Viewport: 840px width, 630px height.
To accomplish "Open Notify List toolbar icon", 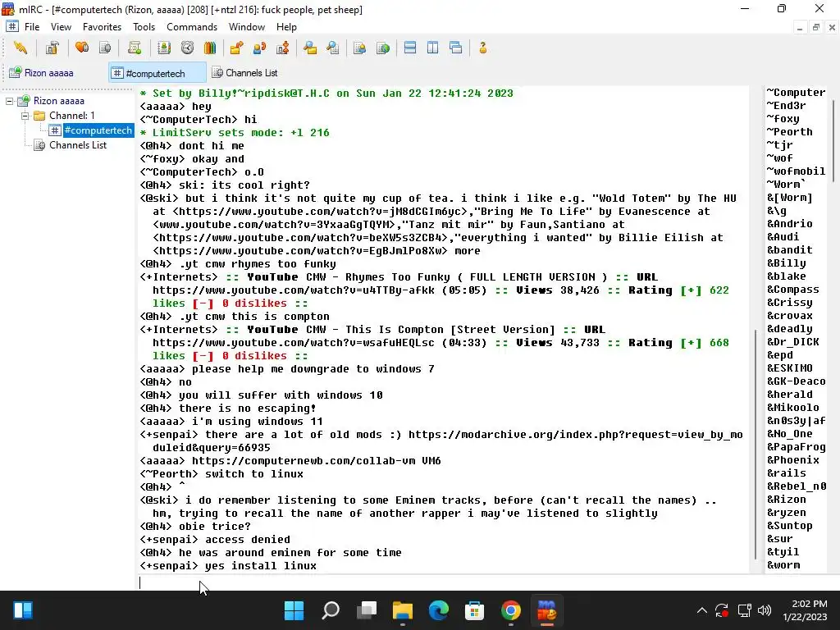I will click(360, 48).
